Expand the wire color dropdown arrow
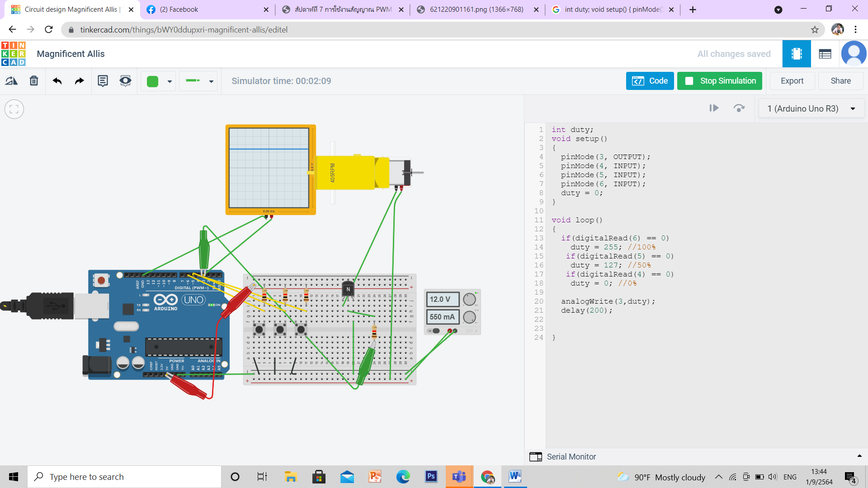 coord(170,81)
